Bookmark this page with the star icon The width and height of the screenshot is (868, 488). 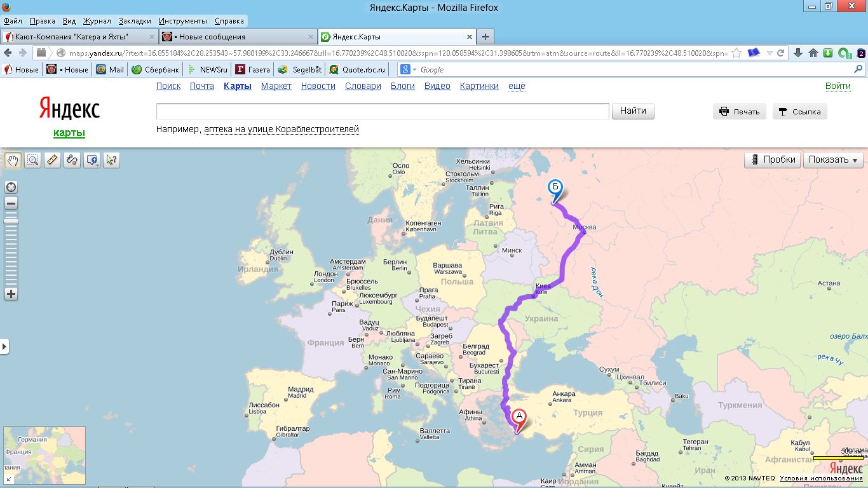tap(736, 53)
